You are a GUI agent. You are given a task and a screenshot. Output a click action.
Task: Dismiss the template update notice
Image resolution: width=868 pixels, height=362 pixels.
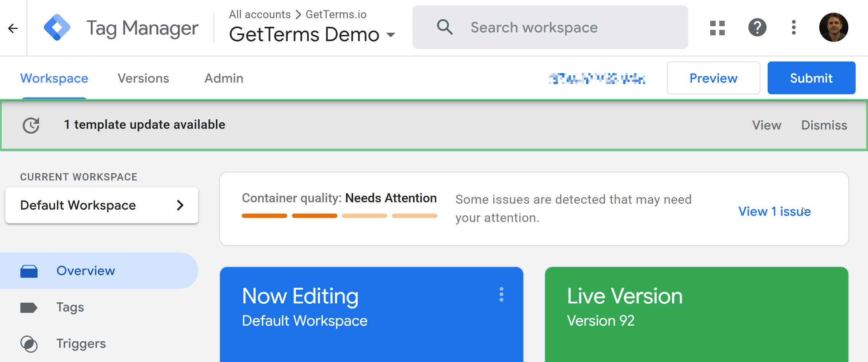click(824, 125)
